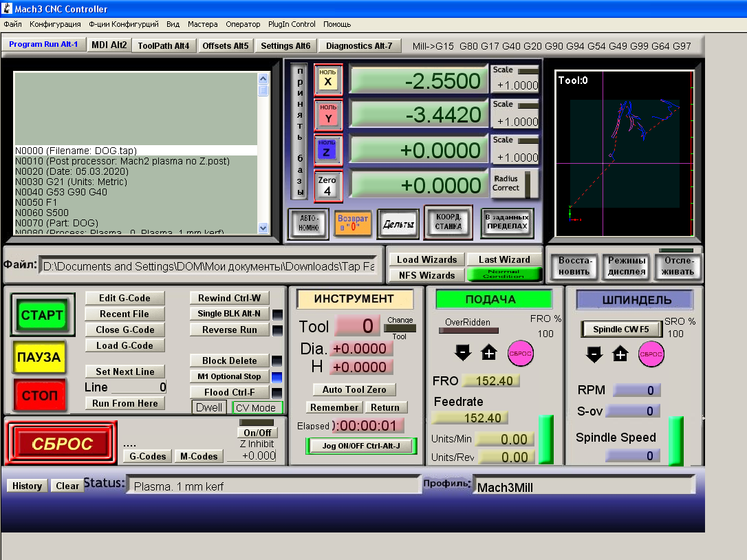
Task: Click the green spindle speed bar
Action: (675, 441)
